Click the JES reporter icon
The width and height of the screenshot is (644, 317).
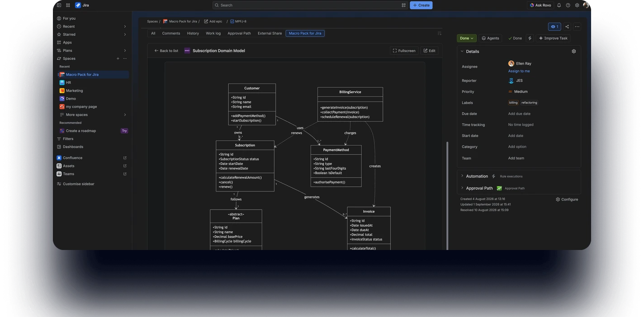tap(511, 81)
